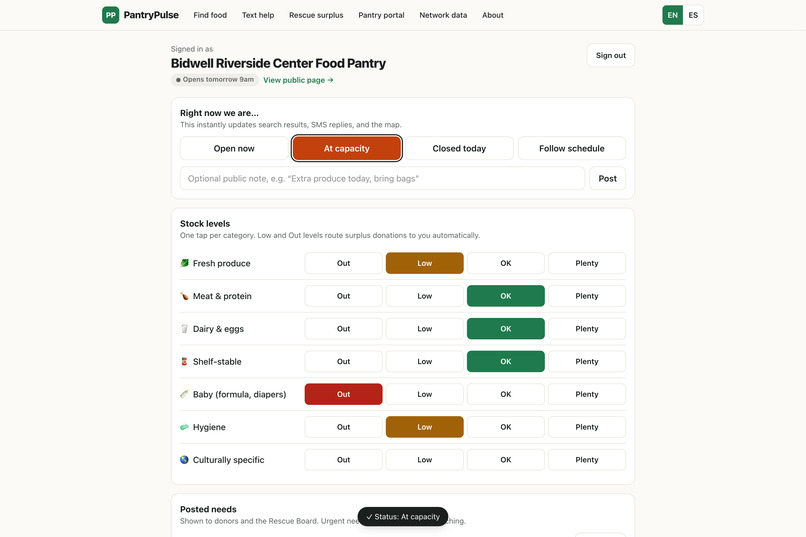Switch language to EN
Image resolution: width=806 pixels, height=537 pixels.
pyautogui.click(x=672, y=15)
